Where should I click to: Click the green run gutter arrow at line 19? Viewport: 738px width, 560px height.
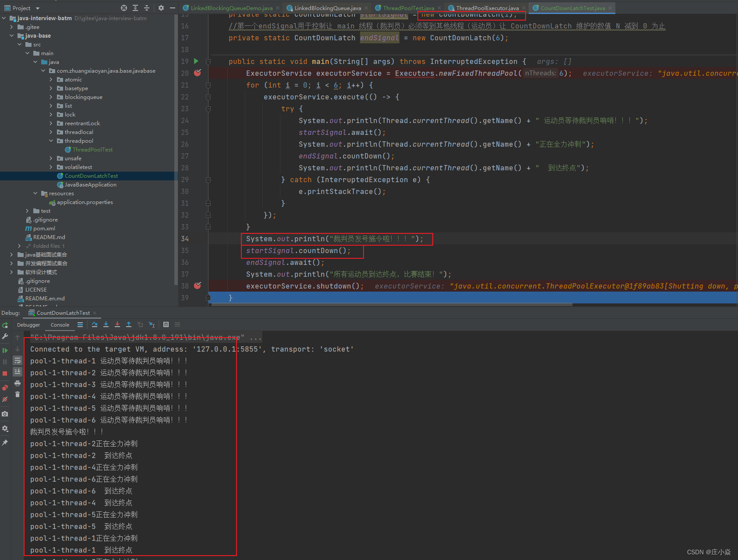(196, 61)
